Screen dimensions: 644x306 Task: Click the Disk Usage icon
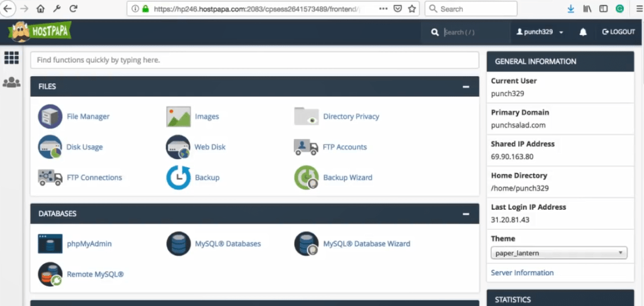coord(50,147)
